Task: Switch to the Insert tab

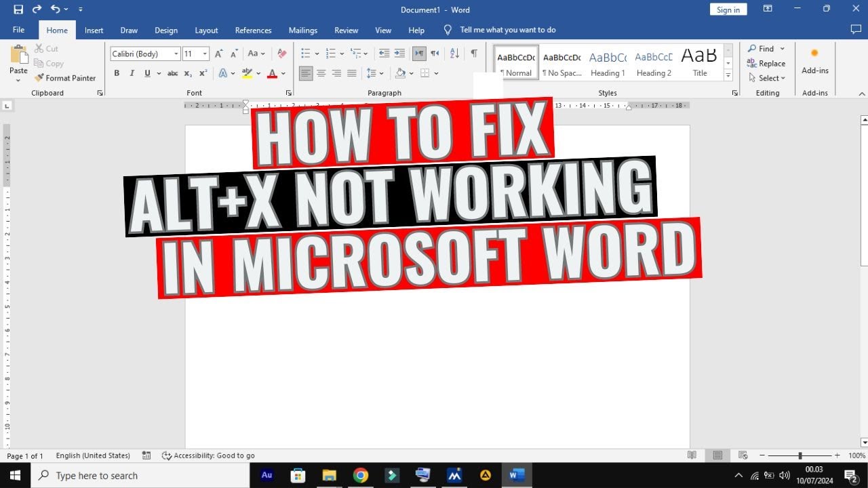Action: (x=94, y=30)
